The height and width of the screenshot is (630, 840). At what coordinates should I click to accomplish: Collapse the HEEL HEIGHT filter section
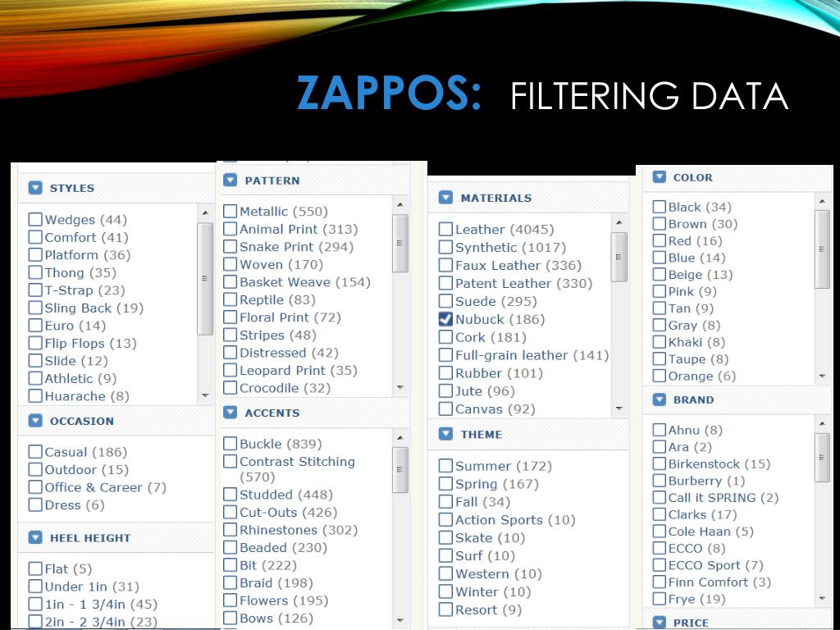click(x=35, y=537)
